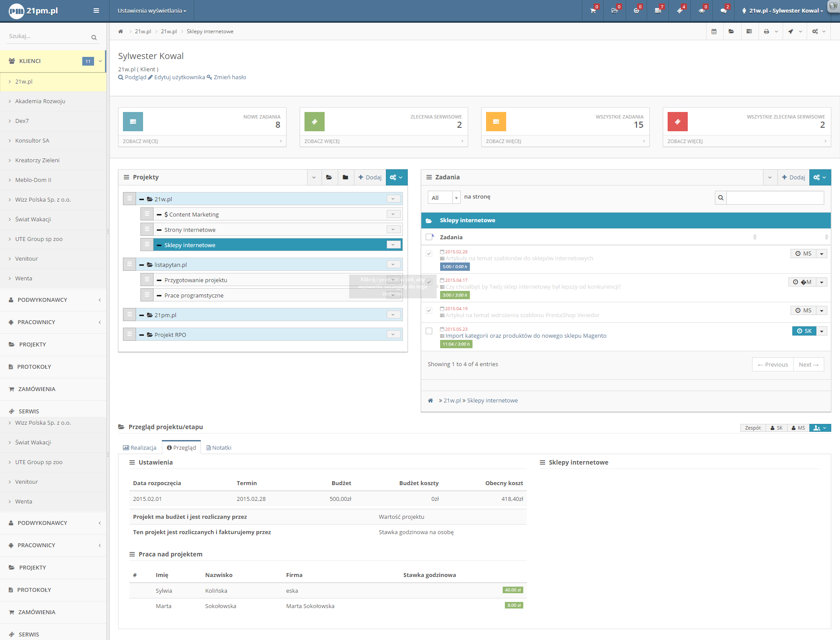This screenshot has height=640, width=840.
Task: Click the search magnifier in sidebar search
Action: coord(94,38)
